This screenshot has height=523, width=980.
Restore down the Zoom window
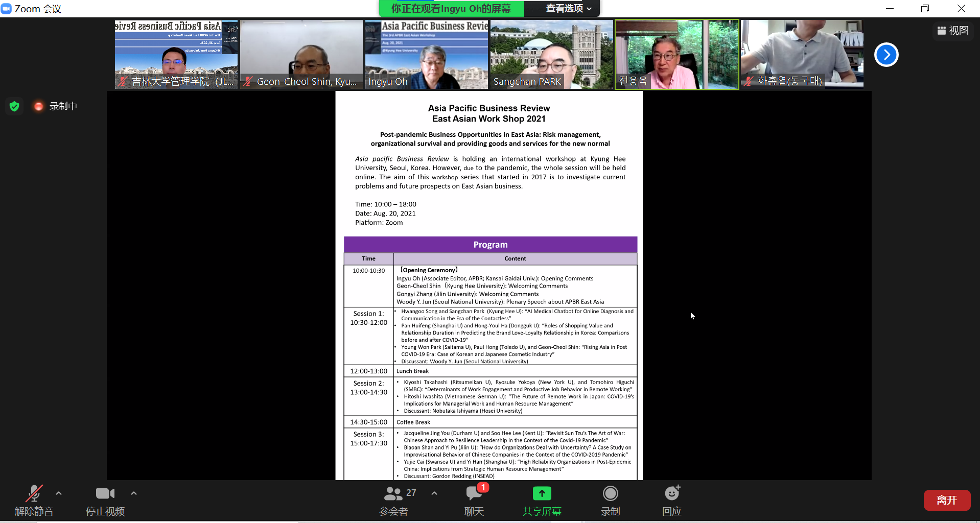click(x=925, y=9)
